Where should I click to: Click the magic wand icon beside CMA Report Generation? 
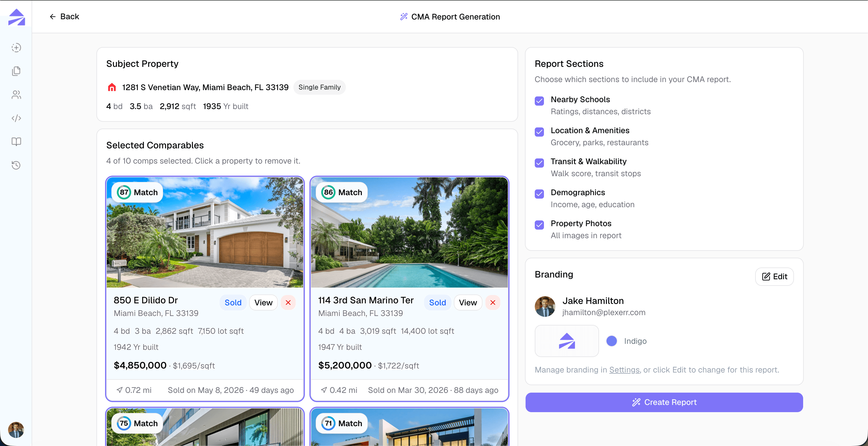(404, 17)
